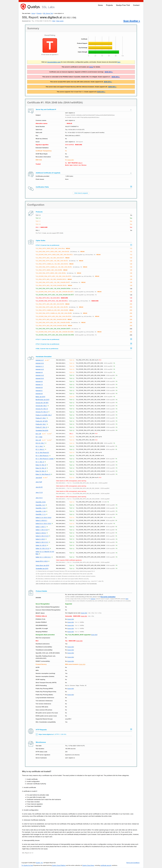Click the Protocols section icon
162x868 pixels.
click(31, 213)
